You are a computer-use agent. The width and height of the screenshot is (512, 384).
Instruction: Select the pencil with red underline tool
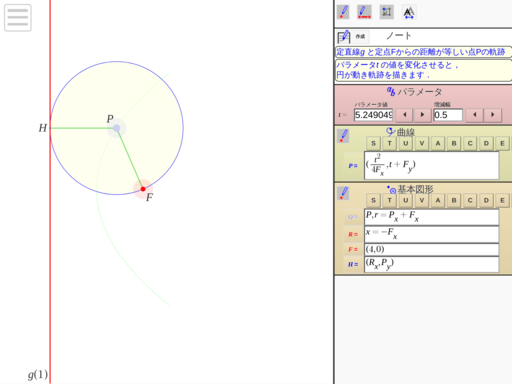[x=364, y=12]
